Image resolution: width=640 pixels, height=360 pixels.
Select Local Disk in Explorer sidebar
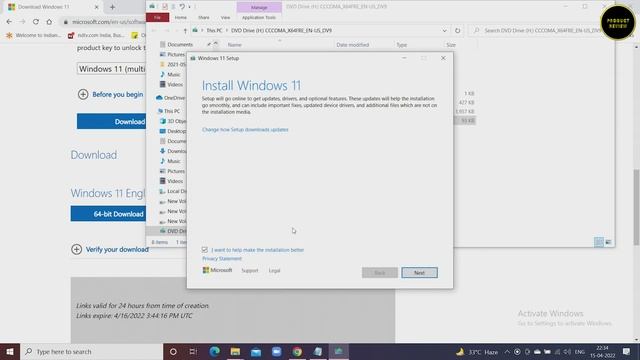(173, 191)
